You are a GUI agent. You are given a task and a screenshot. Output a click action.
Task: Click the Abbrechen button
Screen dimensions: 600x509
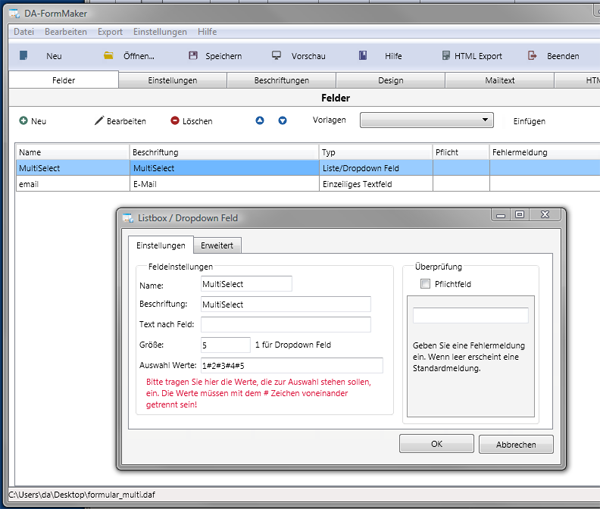point(516,444)
